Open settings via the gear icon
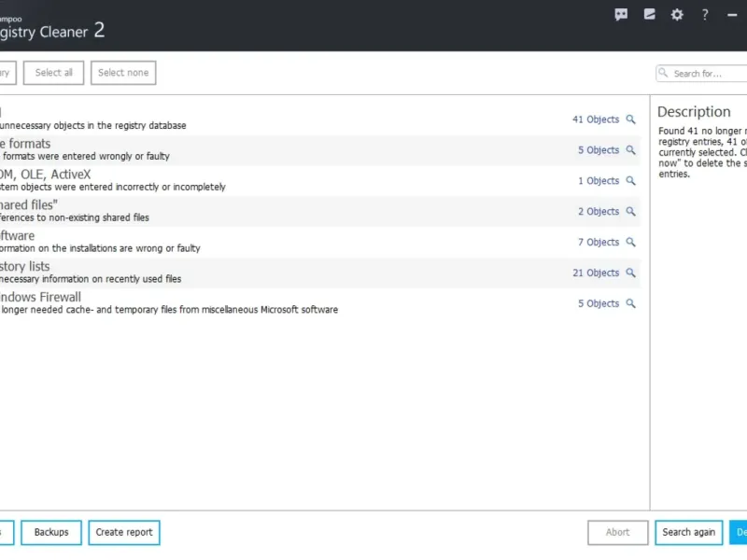The width and height of the screenshot is (747, 560). point(677,14)
